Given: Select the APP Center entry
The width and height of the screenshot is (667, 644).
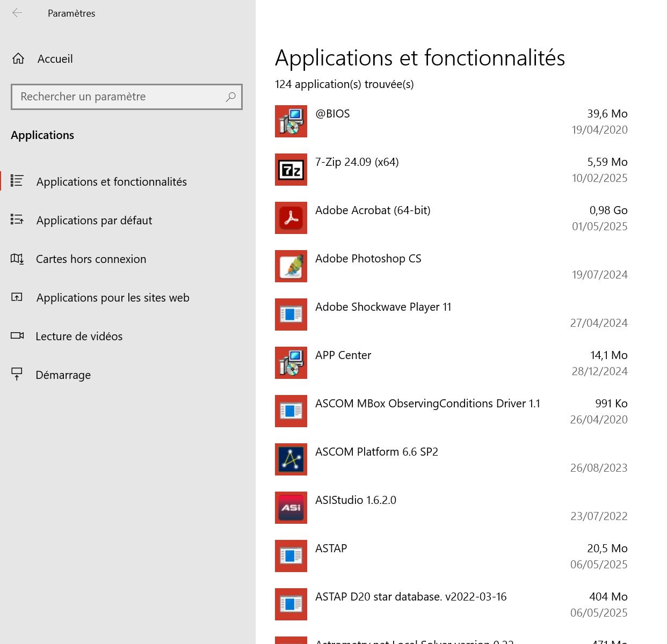Looking at the screenshot, I should point(343,355).
